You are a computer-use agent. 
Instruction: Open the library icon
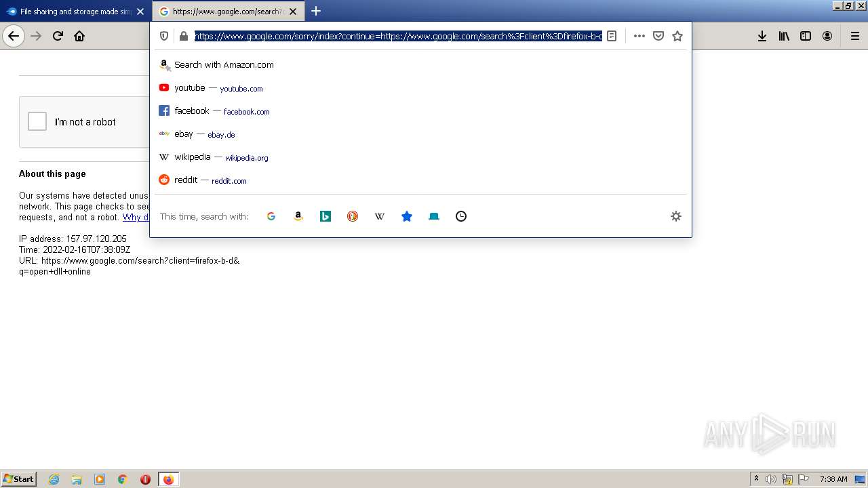[784, 36]
